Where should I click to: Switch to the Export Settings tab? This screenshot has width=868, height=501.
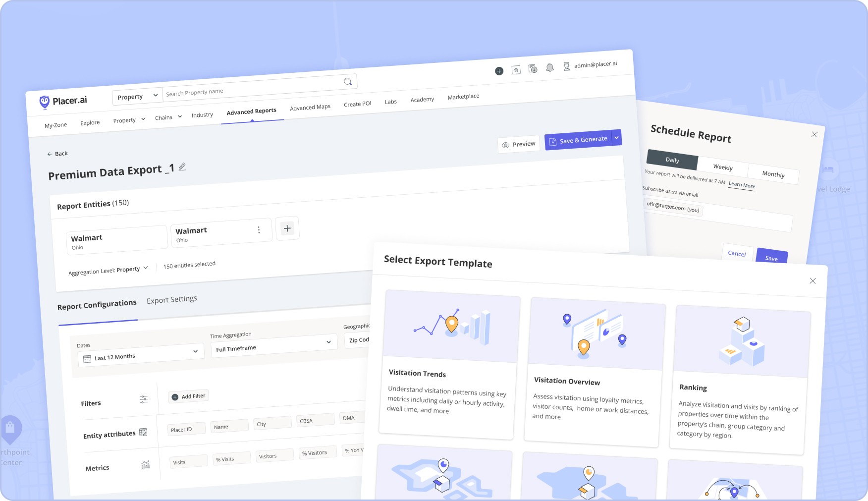pyautogui.click(x=171, y=300)
